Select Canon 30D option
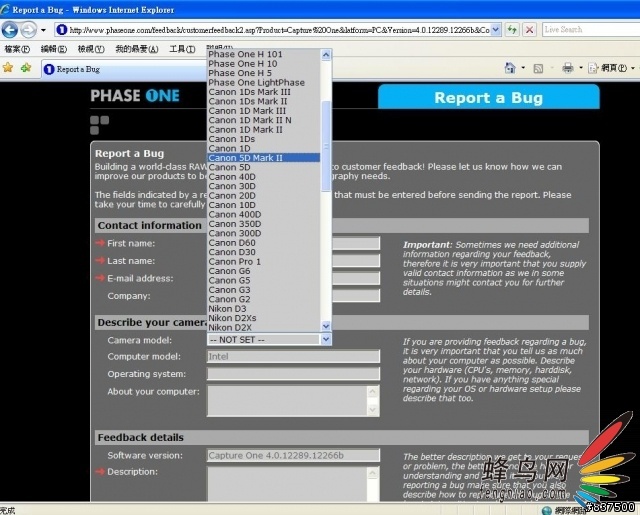 tap(264, 186)
